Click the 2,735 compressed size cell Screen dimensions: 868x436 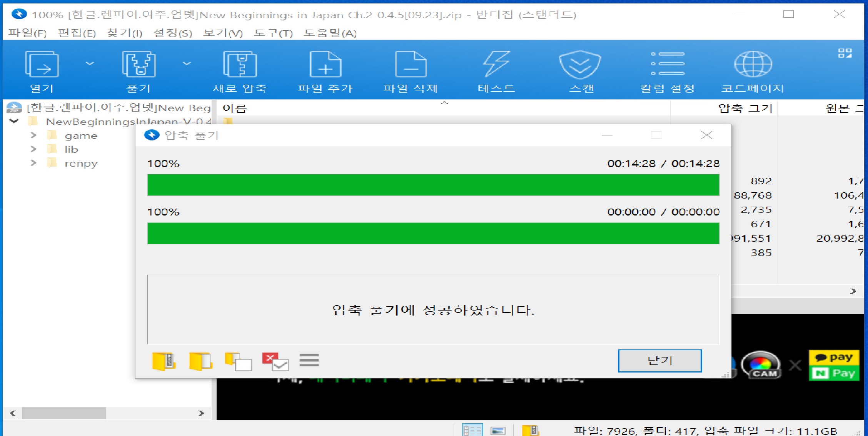tap(756, 210)
